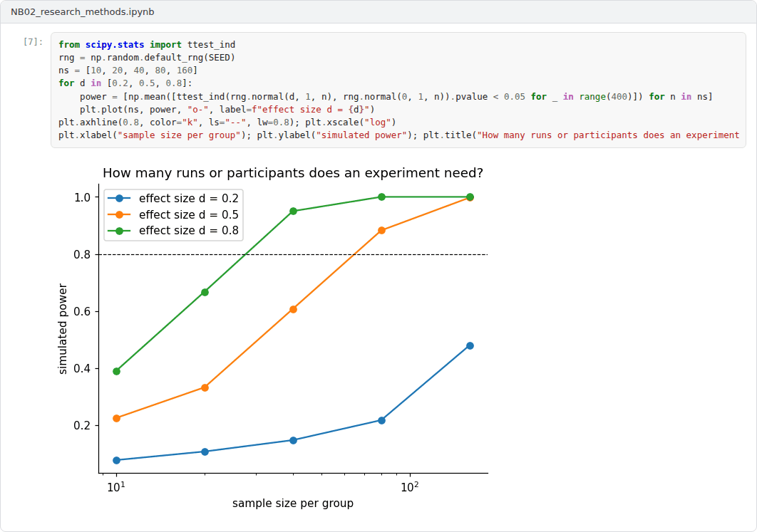Click the x-axis tick label 10²
757x532 pixels.
410,486
